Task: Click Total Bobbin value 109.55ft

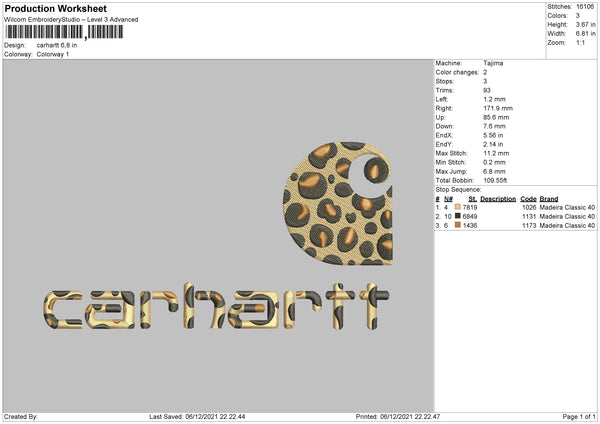Action: pos(495,181)
